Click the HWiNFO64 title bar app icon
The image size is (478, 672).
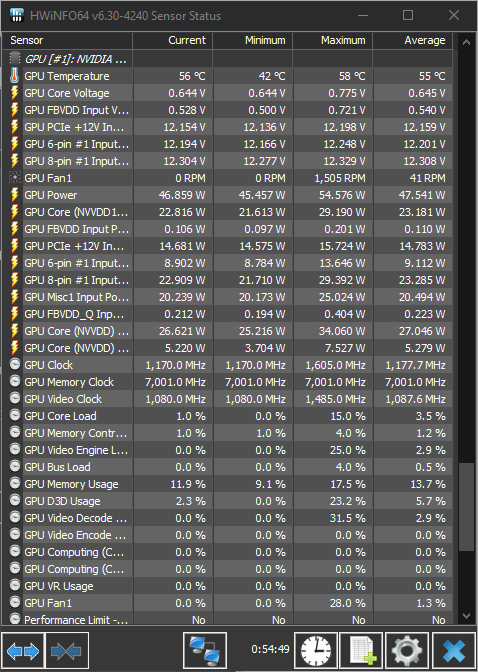pyautogui.click(x=16, y=16)
